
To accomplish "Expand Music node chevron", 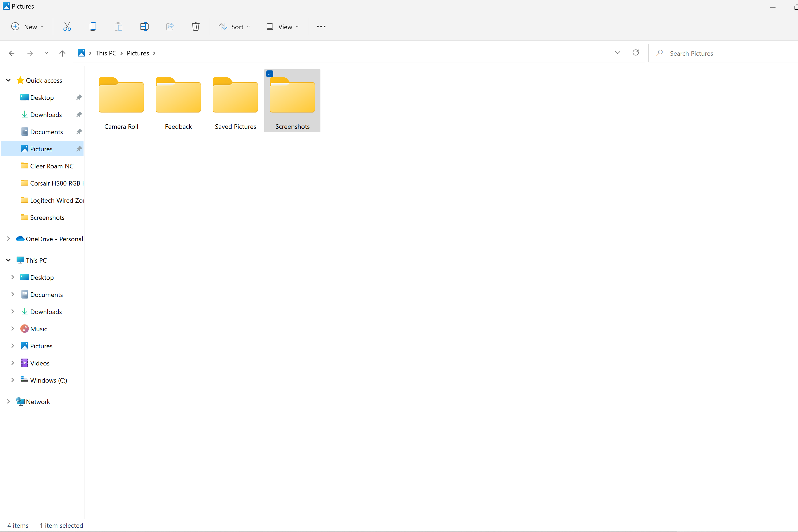I will pos(13,329).
